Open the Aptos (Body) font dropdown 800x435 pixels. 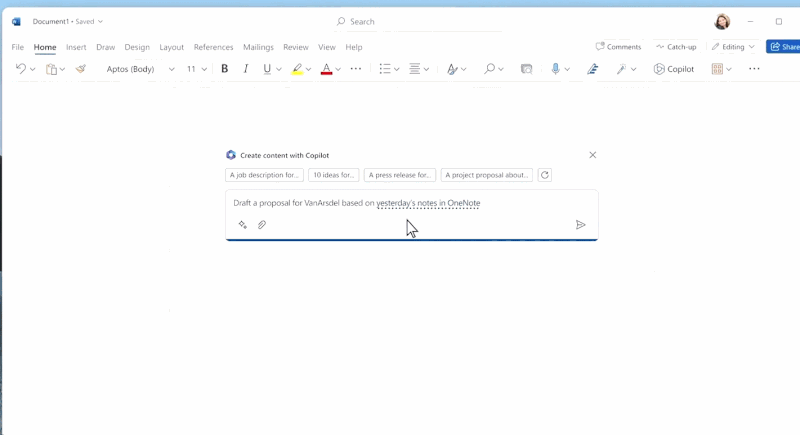[x=140, y=69]
